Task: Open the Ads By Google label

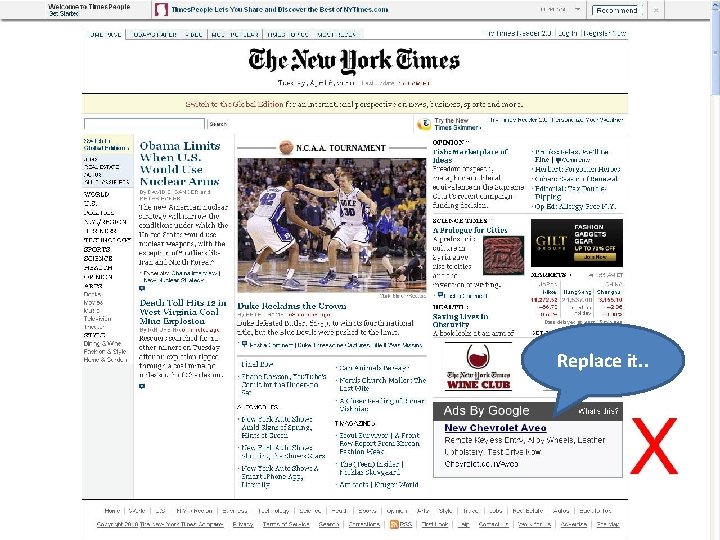Action: (x=486, y=411)
